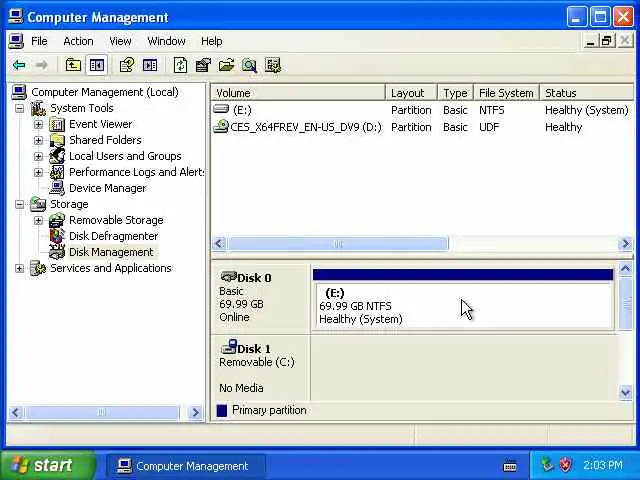The image size is (640, 480).
Task: Click the D: CD volume icon in list
Action: [221, 127]
